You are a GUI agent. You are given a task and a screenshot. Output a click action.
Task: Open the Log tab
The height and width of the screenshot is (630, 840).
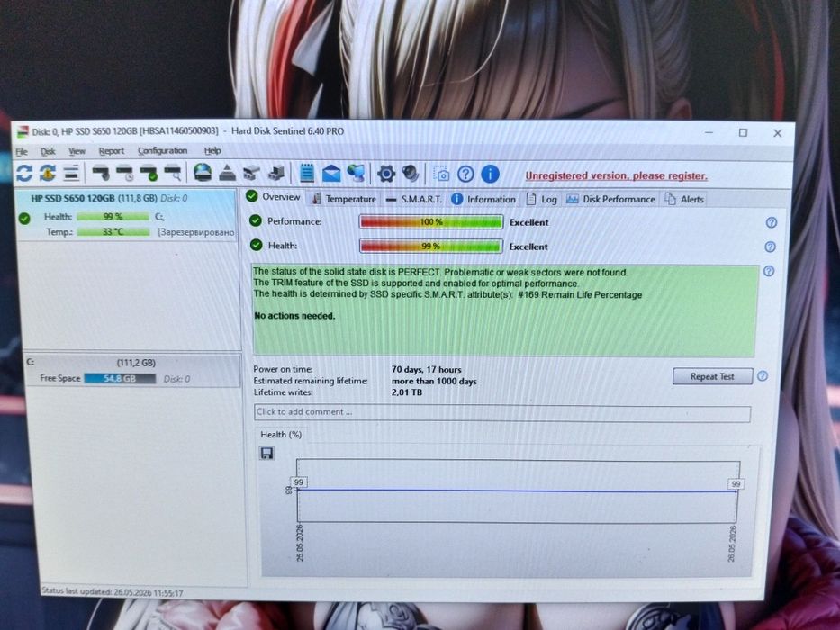coord(542,199)
